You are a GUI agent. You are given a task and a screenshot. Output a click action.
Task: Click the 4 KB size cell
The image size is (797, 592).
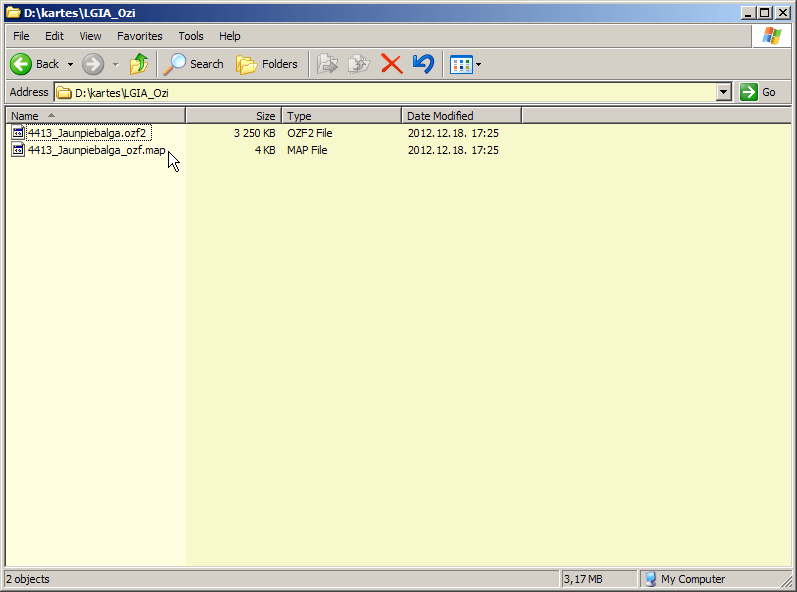click(x=265, y=150)
